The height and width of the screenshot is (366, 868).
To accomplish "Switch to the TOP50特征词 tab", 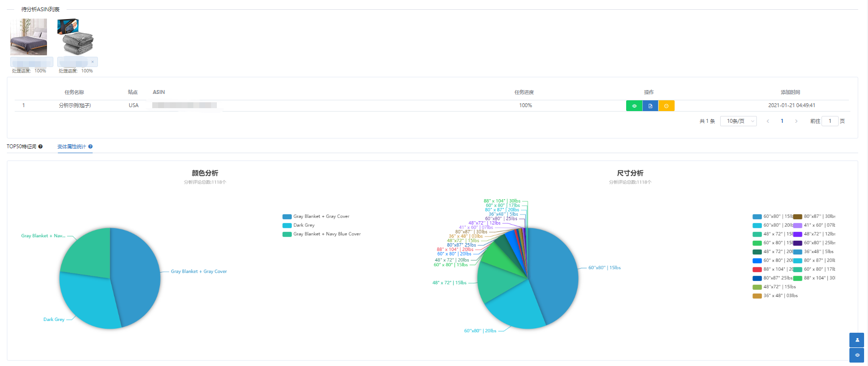I will tap(22, 146).
